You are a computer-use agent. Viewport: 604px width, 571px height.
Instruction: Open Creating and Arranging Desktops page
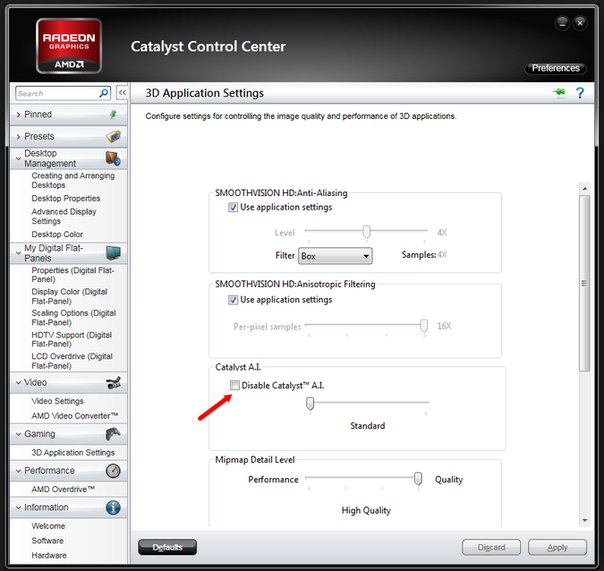point(73,180)
